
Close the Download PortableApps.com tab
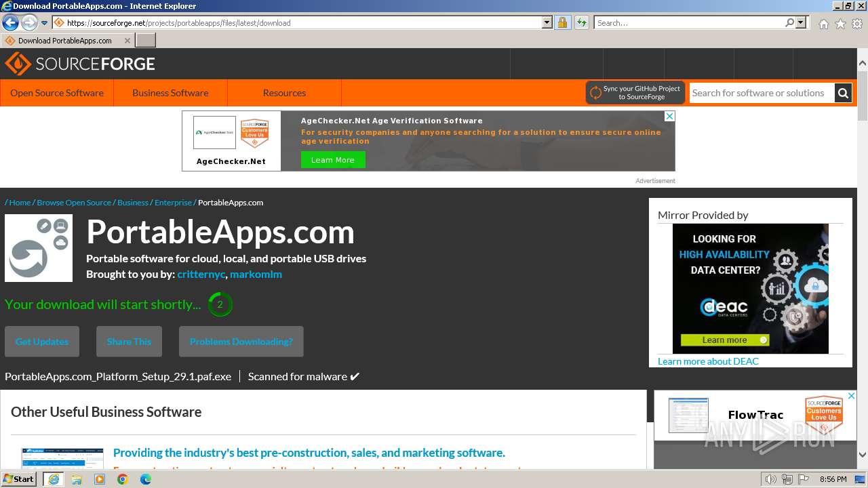pyautogui.click(x=127, y=41)
